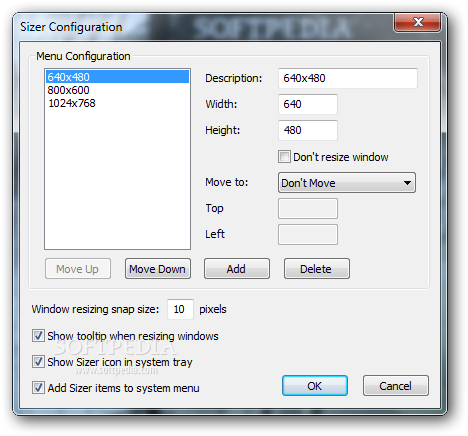Click the snap size pixels field
The height and width of the screenshot is (436, 468).
tap(180, 309)
